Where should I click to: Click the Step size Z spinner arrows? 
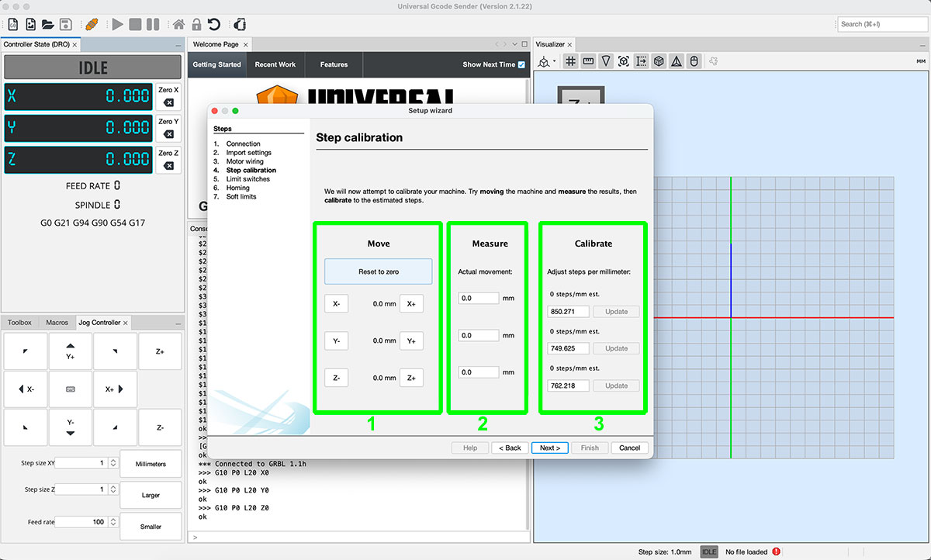tap(113, 489)
